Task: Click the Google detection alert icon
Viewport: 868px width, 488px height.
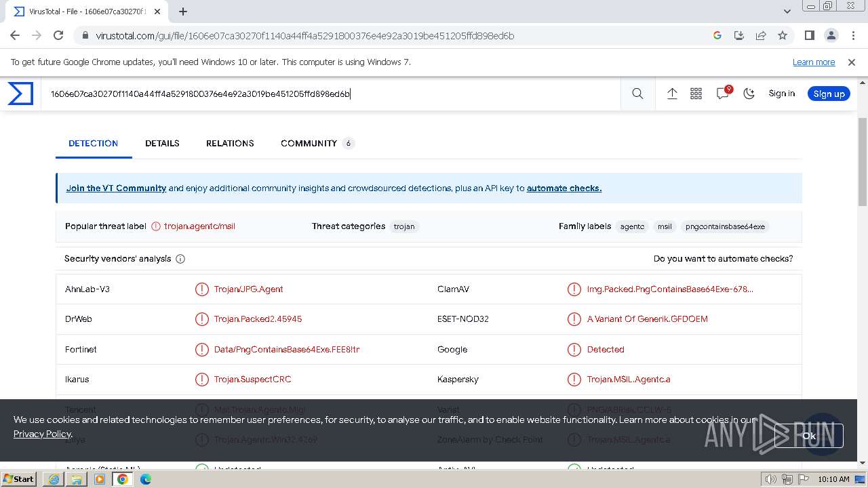Action: [x=574, y=350]
